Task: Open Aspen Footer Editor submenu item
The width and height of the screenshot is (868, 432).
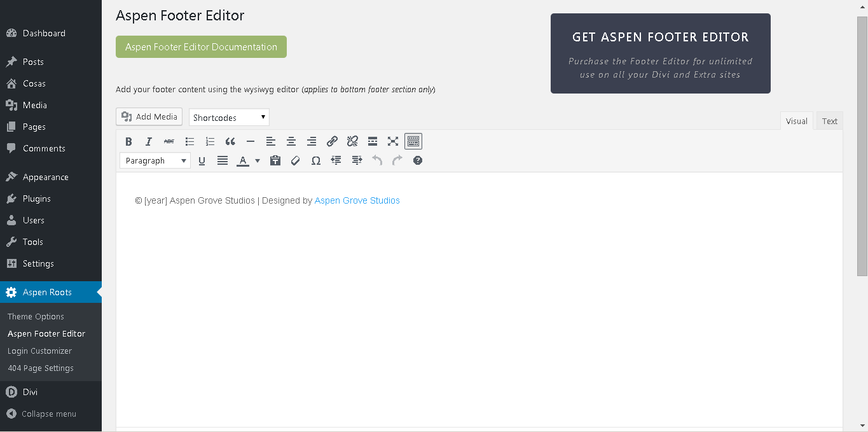Action: 46,333
